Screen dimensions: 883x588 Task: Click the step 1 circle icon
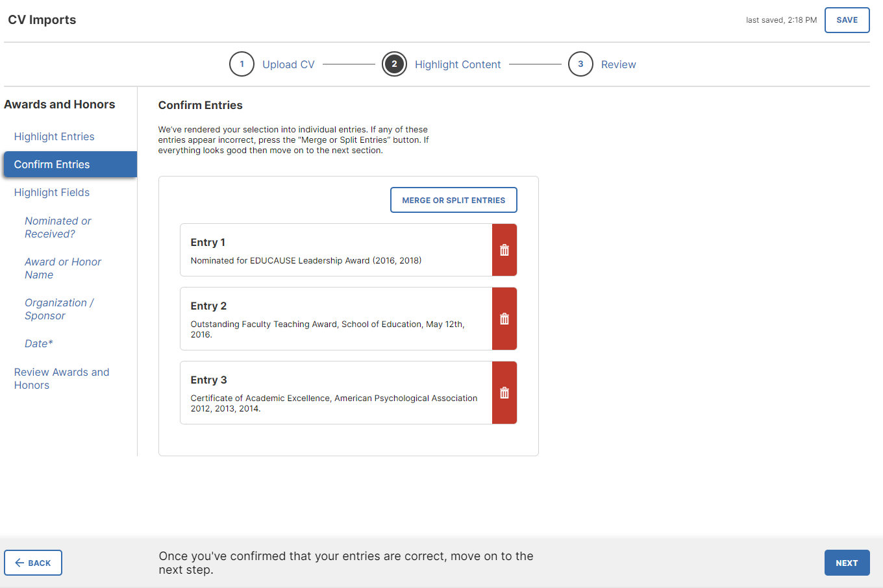pos(242,64)
